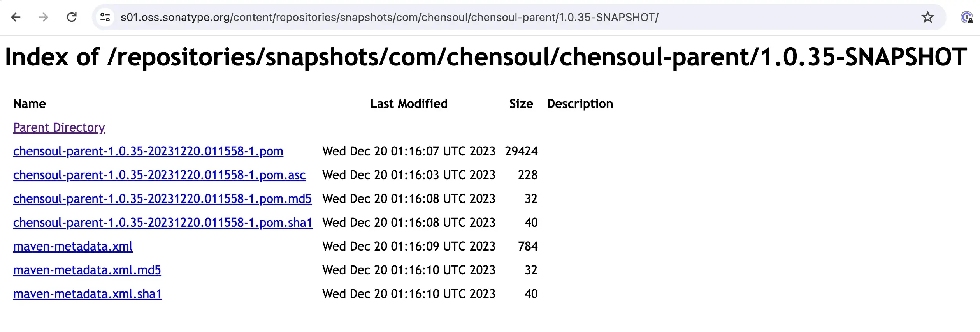Image resolution: width=980 pixels, height=332 pixels.
Task: Open maven-metadata.xml.sha1 link
Action: 88,294
